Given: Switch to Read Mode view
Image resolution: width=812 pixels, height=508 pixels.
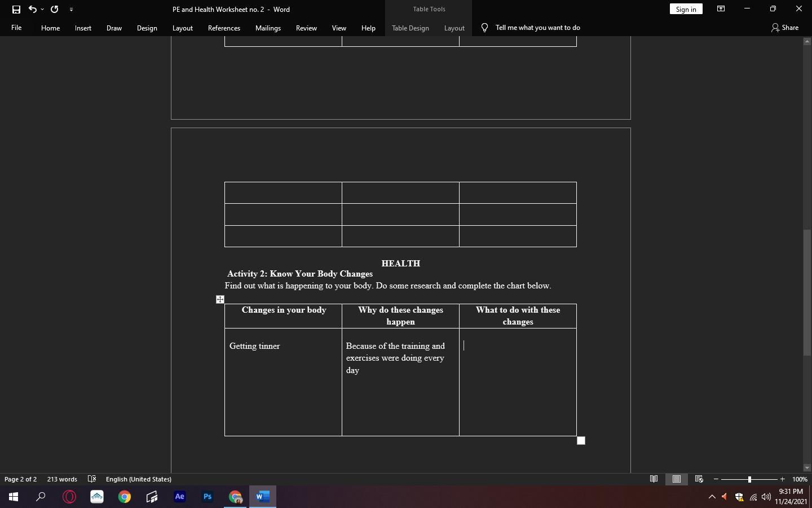Looking at the screenshot, I should tap(654, 479).
